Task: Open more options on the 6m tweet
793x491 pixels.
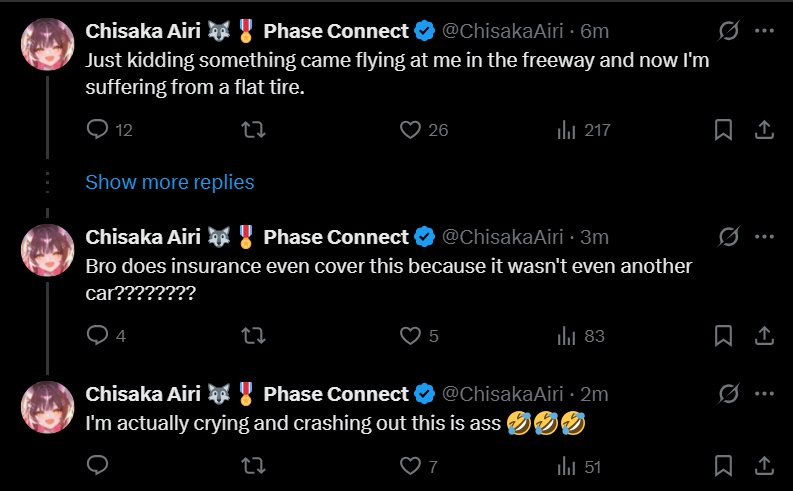Action: (764, 31)
